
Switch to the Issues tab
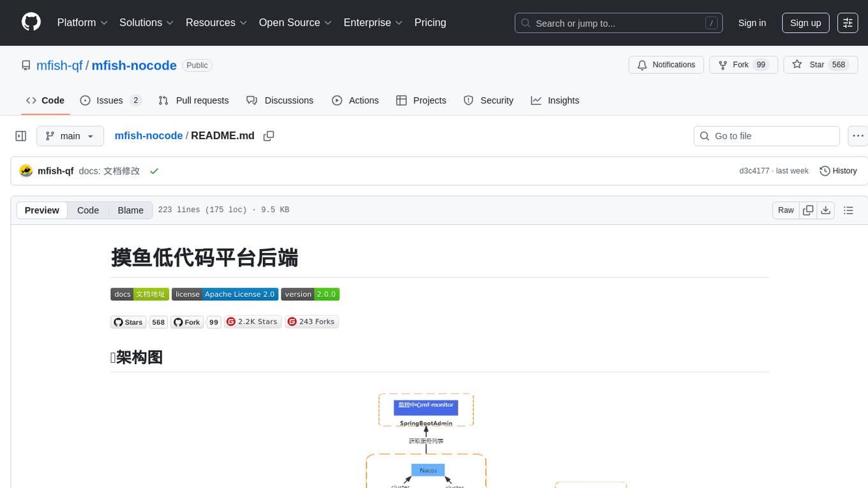click(x=110, y=100)
